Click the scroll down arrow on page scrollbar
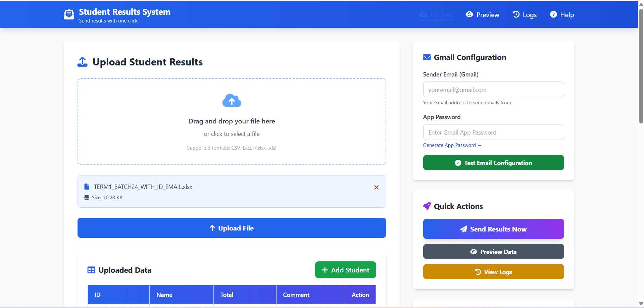The image size is (644, 308). (x=641, y=304)
